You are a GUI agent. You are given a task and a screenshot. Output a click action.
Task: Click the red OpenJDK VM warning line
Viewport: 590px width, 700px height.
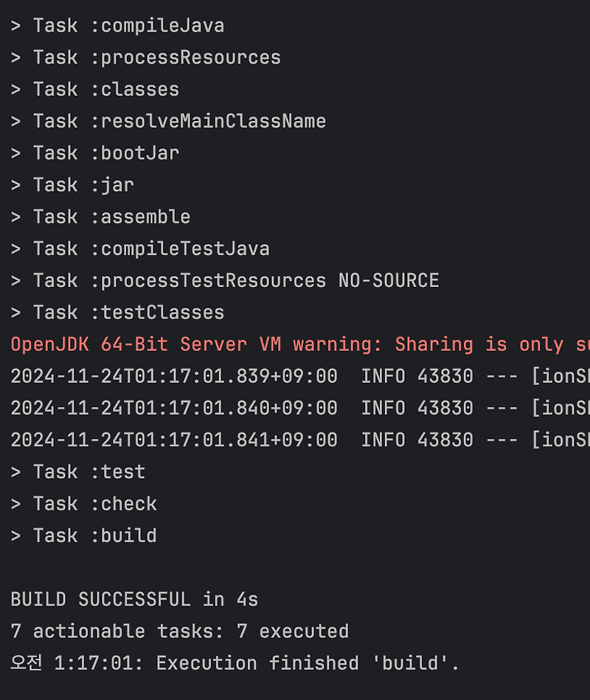tap(300, 344)
